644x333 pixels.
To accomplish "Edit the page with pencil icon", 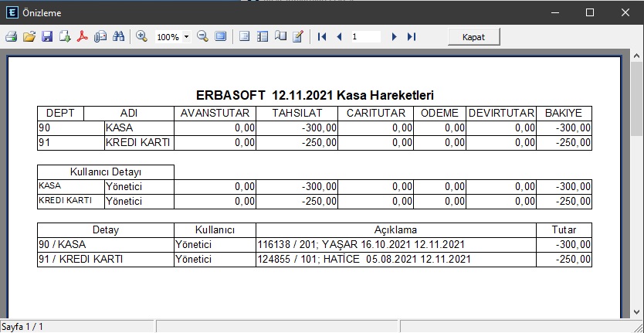I will pyautogui.click(x=298, y=36).
